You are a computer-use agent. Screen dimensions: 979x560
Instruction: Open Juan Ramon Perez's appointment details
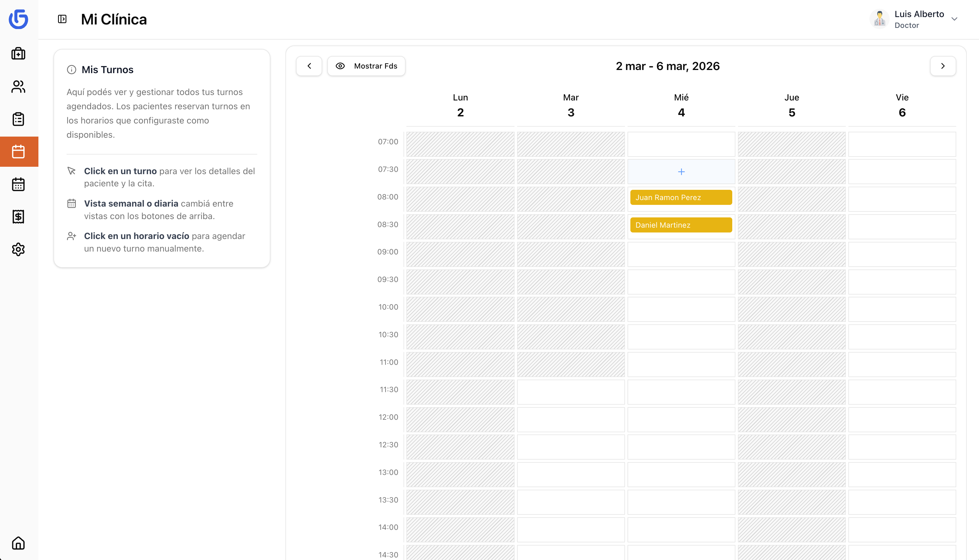(x=681, y=197)
